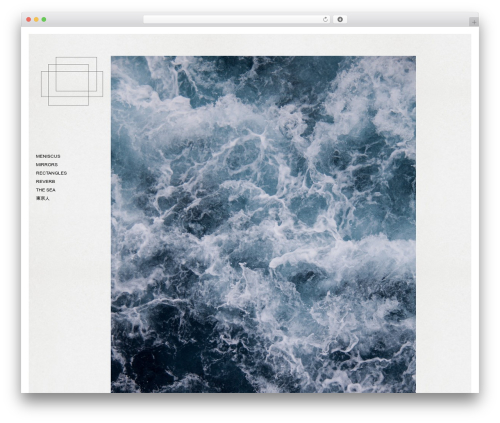This screenshot has height=423, width=500.
Task: Open the REVERB gallery link
Action: (x=45, y=181)
